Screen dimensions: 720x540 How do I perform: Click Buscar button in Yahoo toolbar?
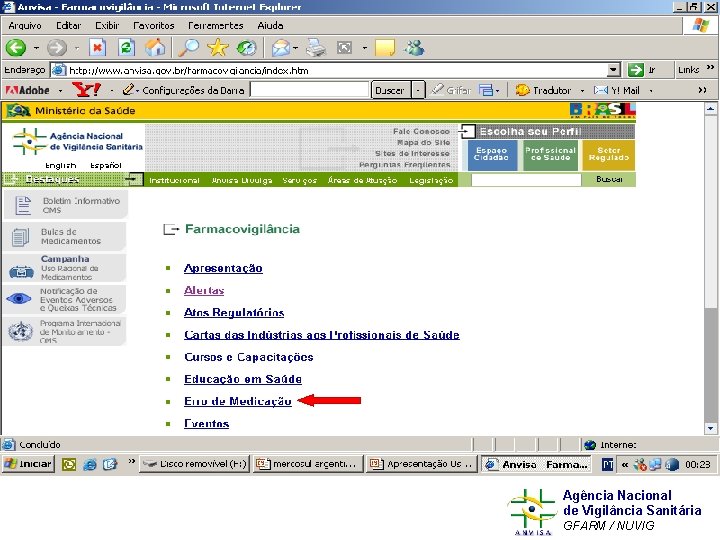(390, 90)
